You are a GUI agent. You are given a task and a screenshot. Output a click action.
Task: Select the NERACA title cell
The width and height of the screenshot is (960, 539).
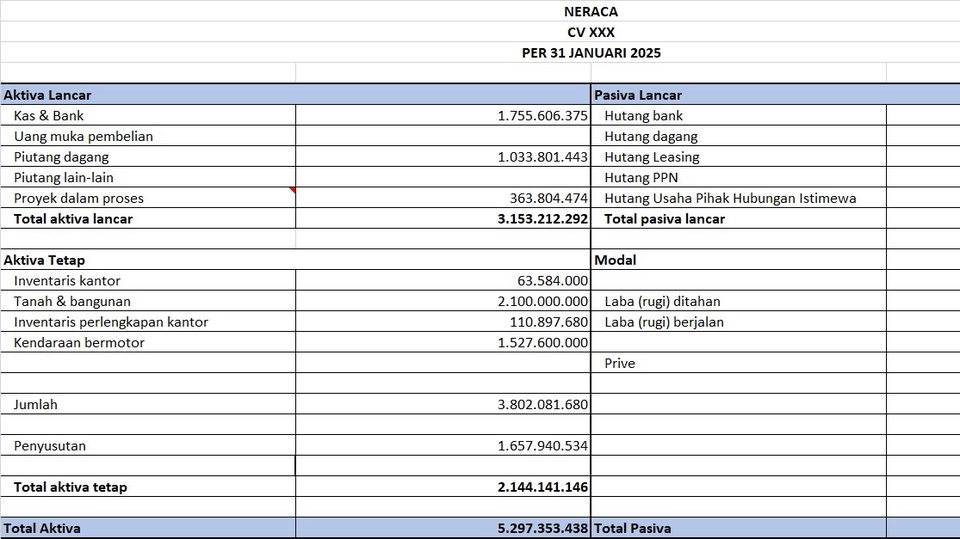[591, 12]
